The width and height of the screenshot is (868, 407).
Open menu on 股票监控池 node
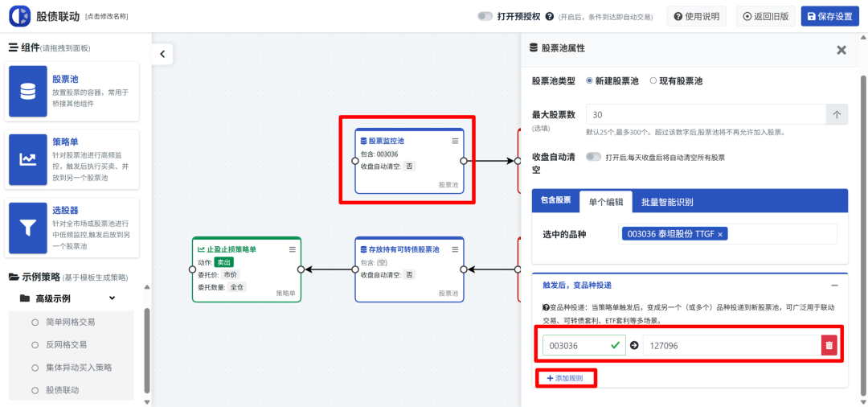click(455, 141)
